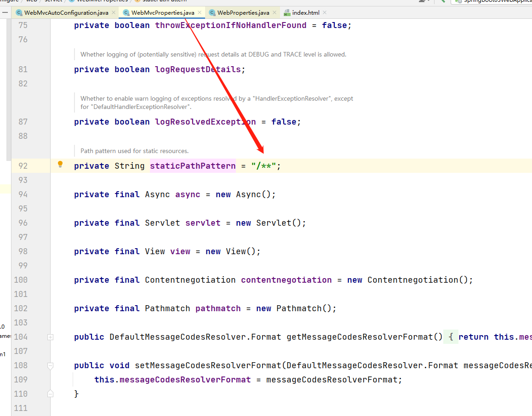Image resolution: width=532 pixels, height=416 pixels.
Task: Click the "Path pattern used for static resources." doc comment
Action: 134,151
